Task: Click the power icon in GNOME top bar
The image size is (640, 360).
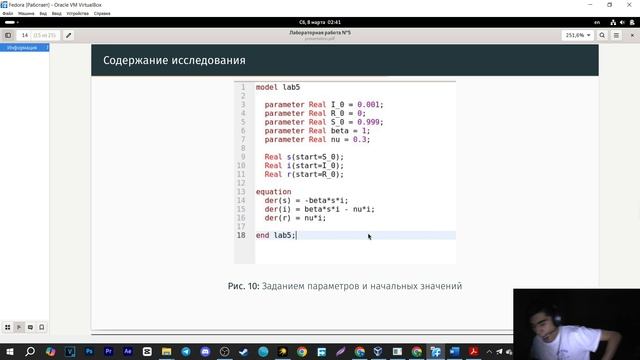Action: (x=632, y=22)
